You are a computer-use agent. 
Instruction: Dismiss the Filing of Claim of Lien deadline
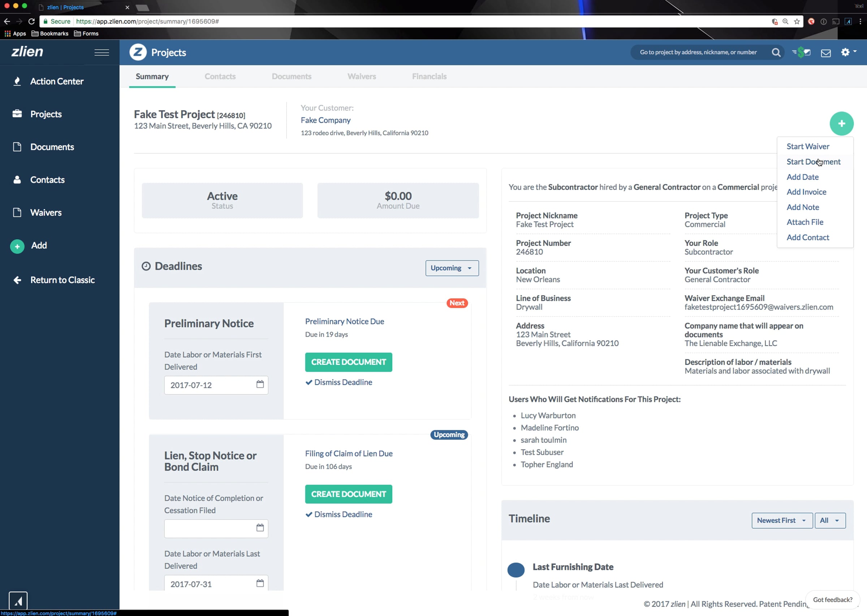tap(338, 514)
